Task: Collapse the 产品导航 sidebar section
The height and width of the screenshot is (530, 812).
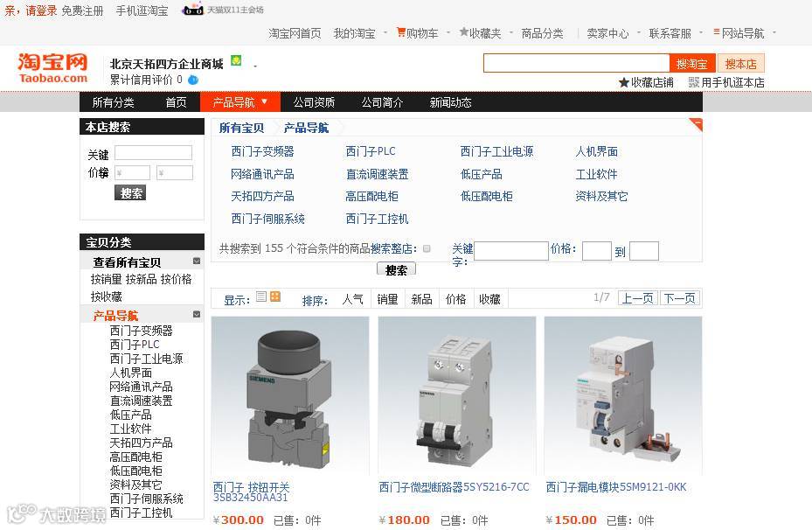Action: (197, 314)
